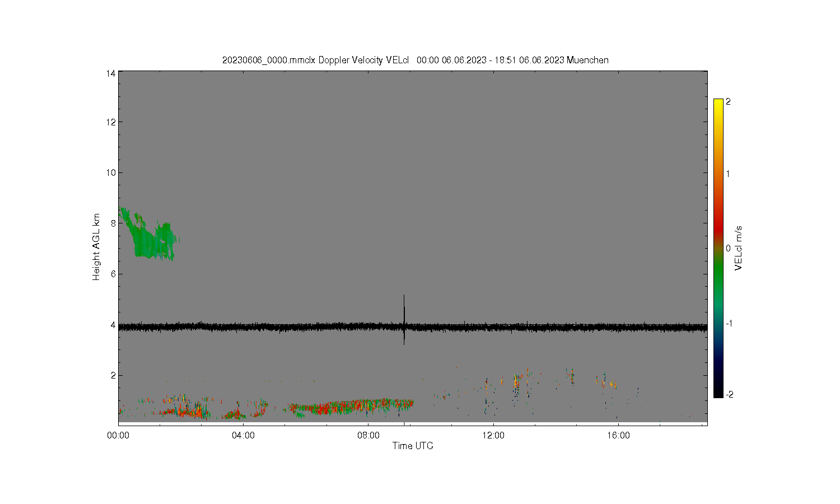840x504 pixels.
Task: Click the '04:00' time tick label
Action: click(243, 435)
